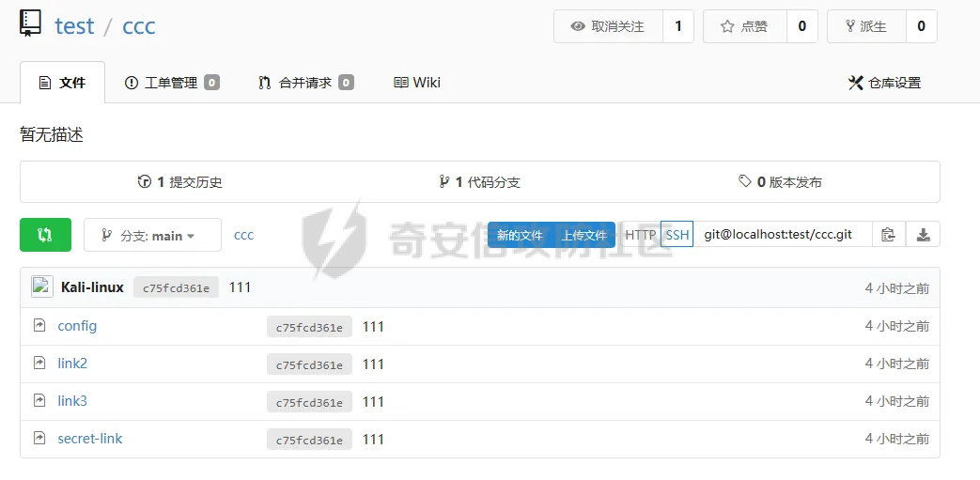Toggle clone protocol to HTTP

coord(640,235)
